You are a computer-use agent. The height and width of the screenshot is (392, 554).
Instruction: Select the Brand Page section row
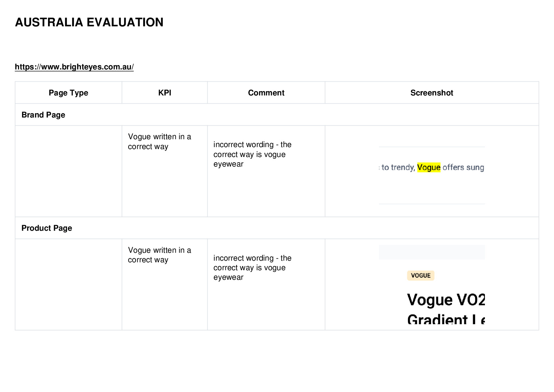coord(277,115)
